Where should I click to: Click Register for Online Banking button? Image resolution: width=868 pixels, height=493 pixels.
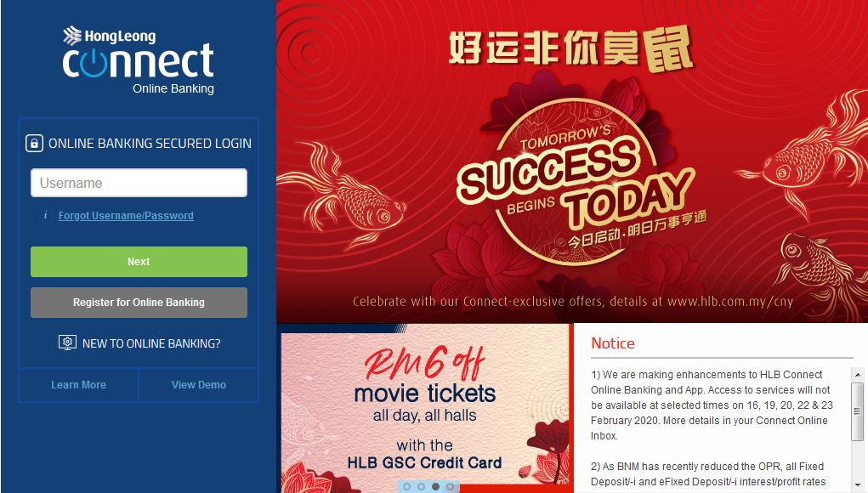(x=139, y=302)
